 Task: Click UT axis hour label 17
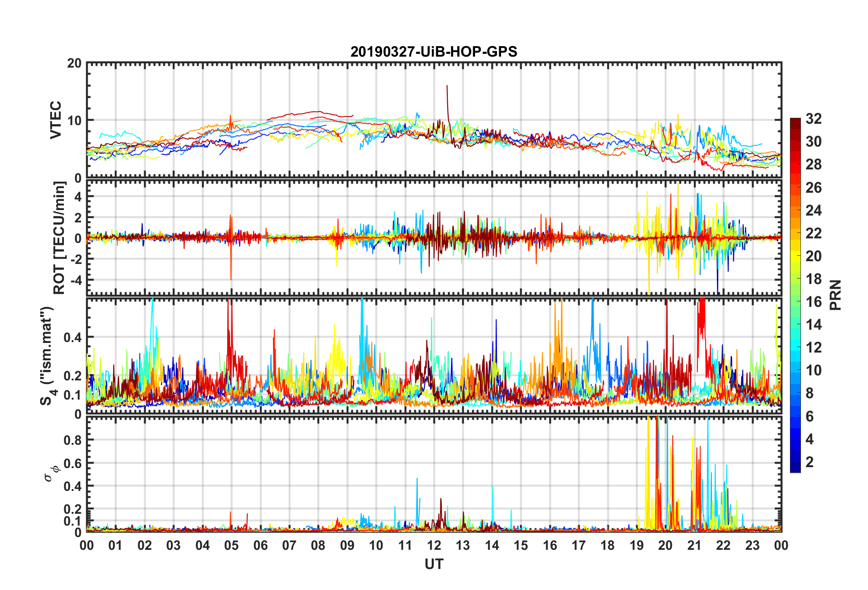(579, 545)
